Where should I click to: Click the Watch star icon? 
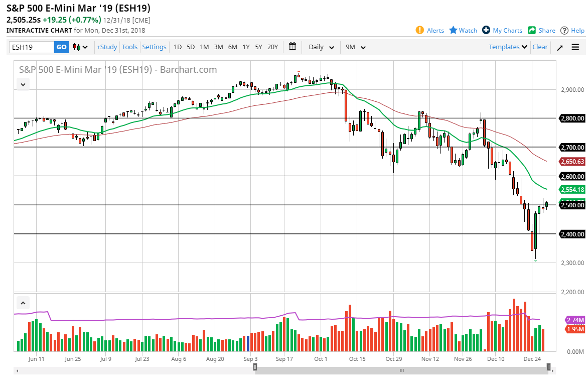click(452, 30)
